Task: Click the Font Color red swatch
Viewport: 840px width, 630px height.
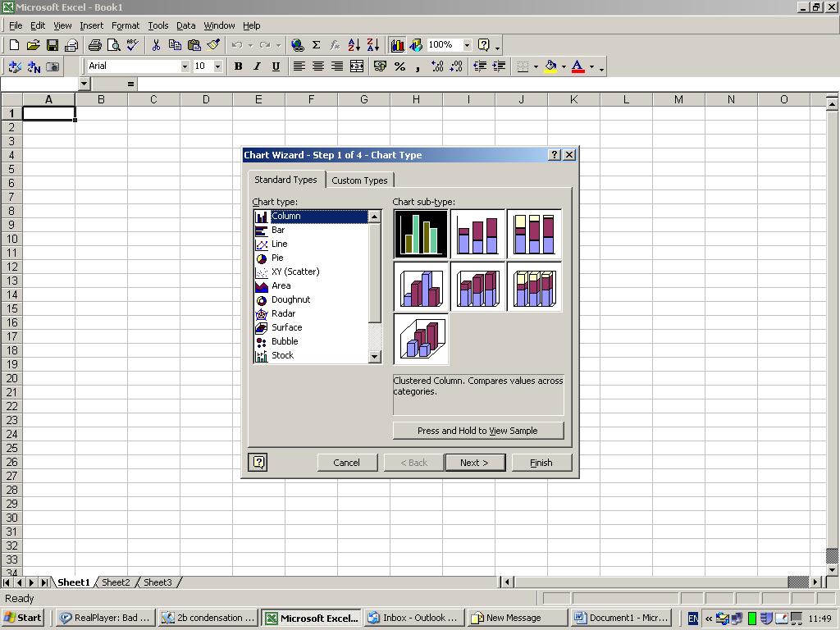Action: pos(577,71)
